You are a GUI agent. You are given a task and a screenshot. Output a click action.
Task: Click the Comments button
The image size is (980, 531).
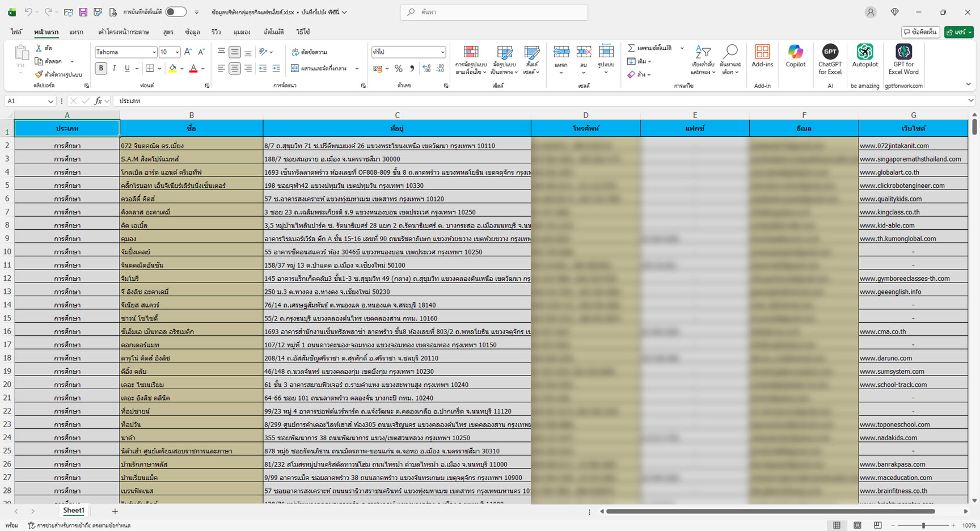(920, 32)
